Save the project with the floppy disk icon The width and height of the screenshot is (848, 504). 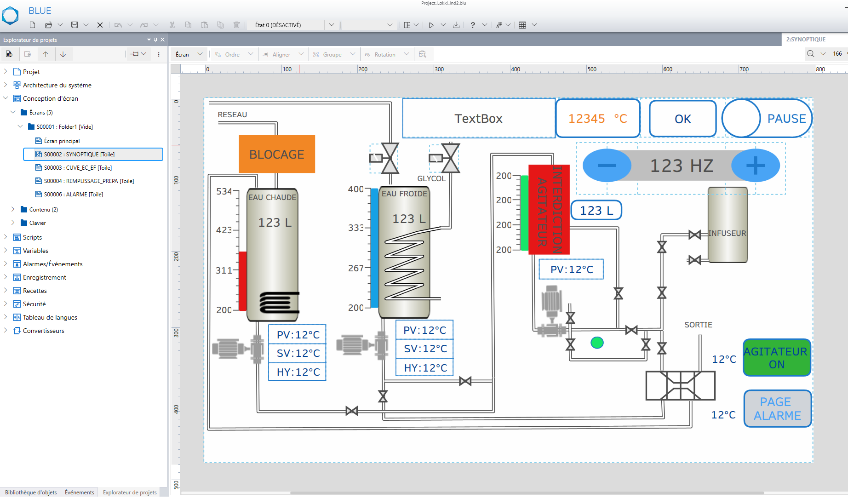click(74, 25)
